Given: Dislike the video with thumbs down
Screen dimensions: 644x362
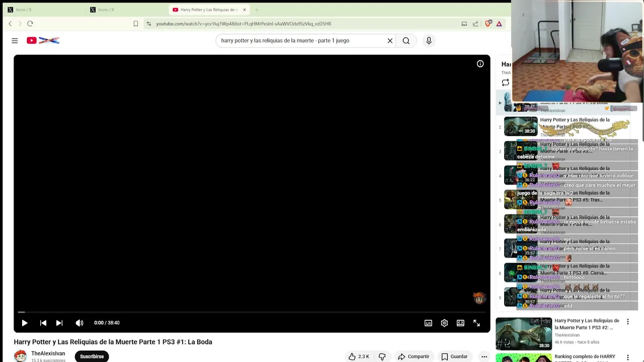Looking at the screenshot, I should coord(382,356).
